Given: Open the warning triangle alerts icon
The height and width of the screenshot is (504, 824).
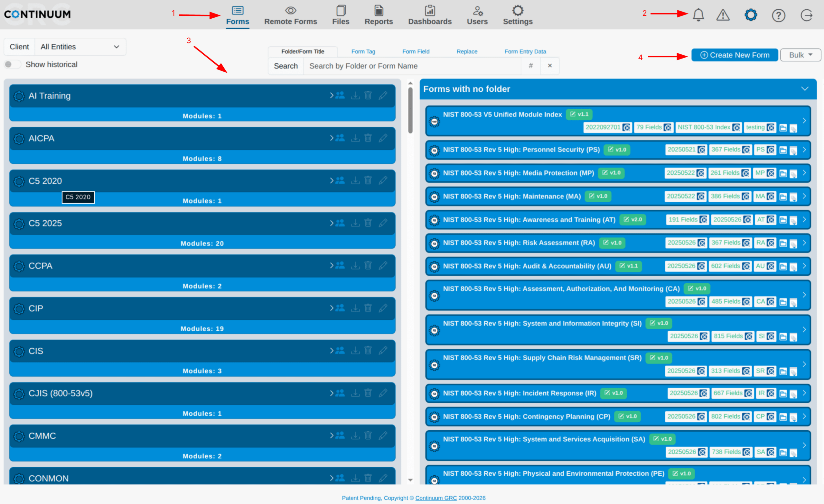Looking at the screenshot, I should [723, 15].
